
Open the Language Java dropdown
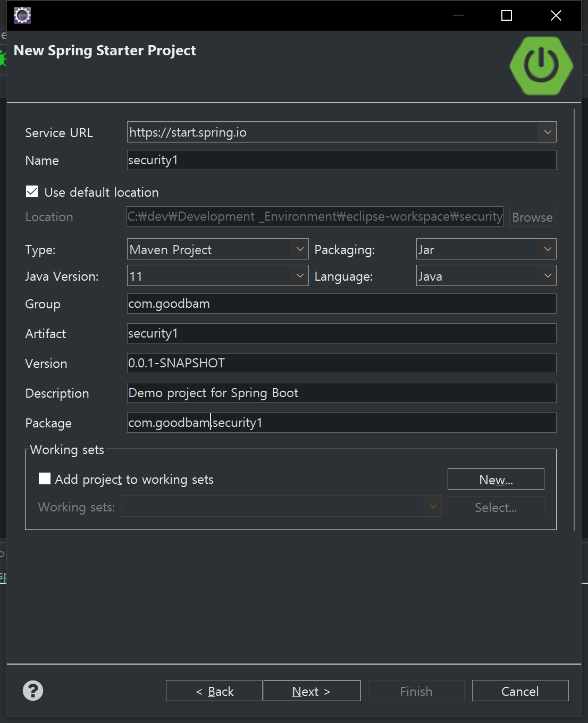[548, 276]
